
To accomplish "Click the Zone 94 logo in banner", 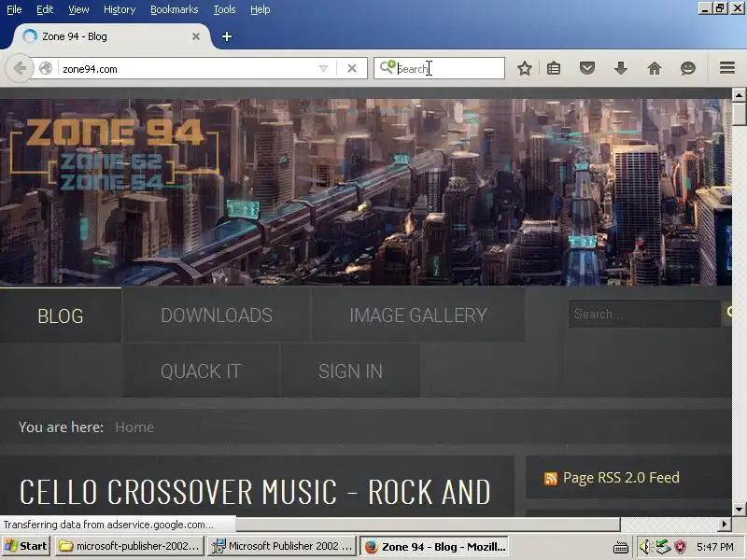I will tap(114, 153).
